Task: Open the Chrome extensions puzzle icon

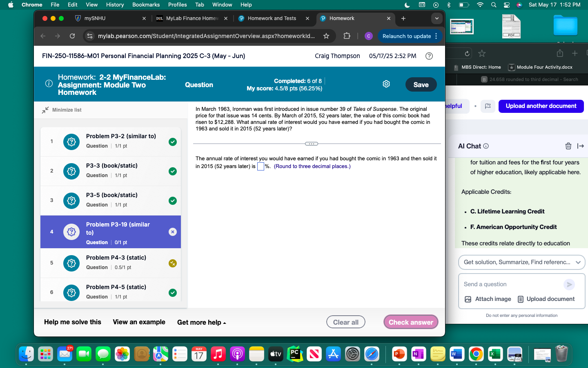Action: [347, 36]
